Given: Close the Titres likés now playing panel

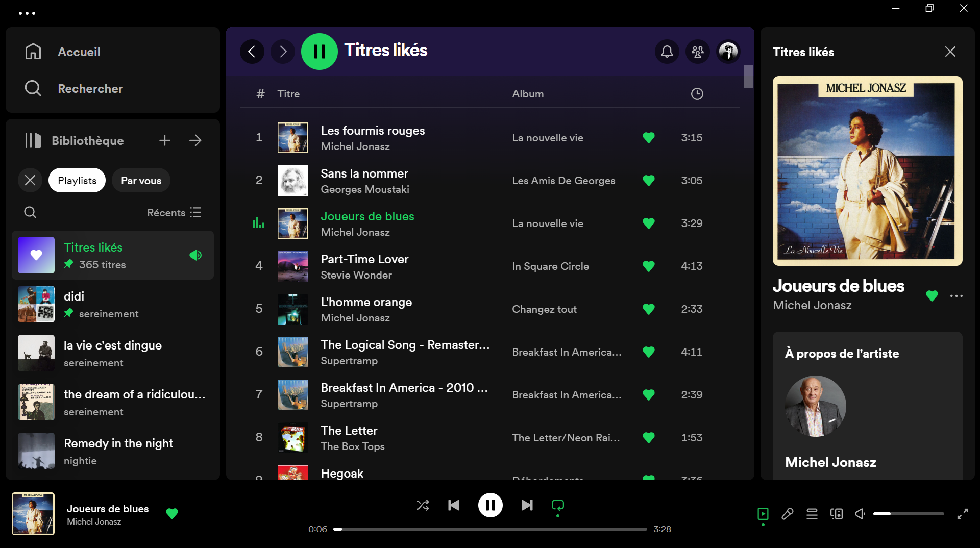Looking at the screenshot, I should (x=950, y=52).
